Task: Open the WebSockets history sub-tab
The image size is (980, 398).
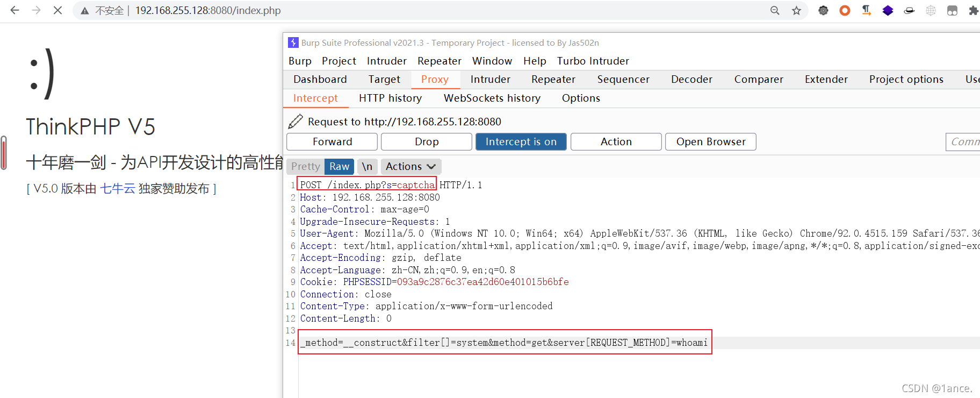Action: (492, 98)
